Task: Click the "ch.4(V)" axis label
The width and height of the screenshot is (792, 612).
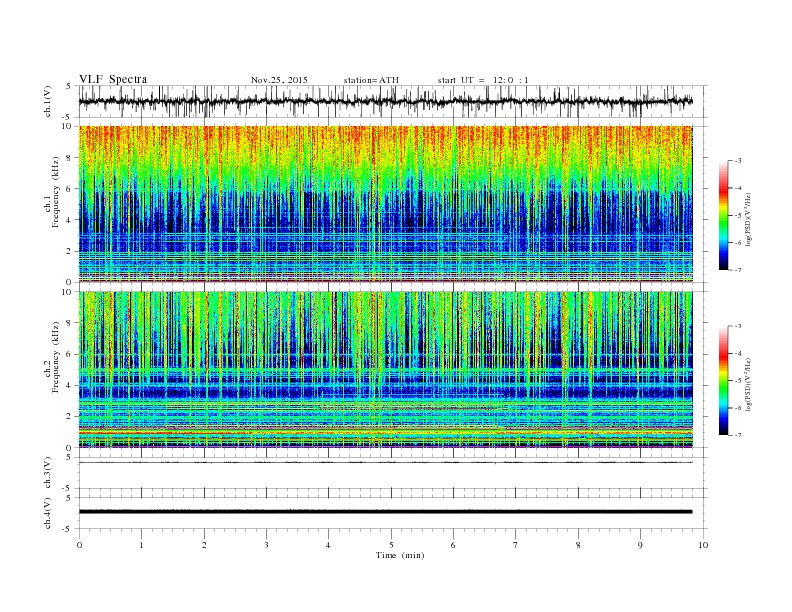Action: [x=48, y=513]
